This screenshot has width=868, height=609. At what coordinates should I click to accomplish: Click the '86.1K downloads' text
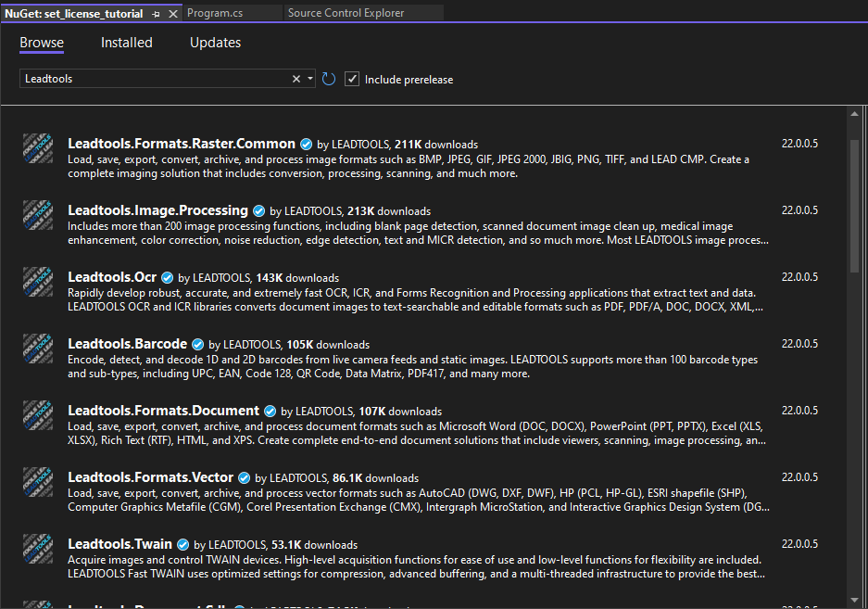tap(375, 479)
